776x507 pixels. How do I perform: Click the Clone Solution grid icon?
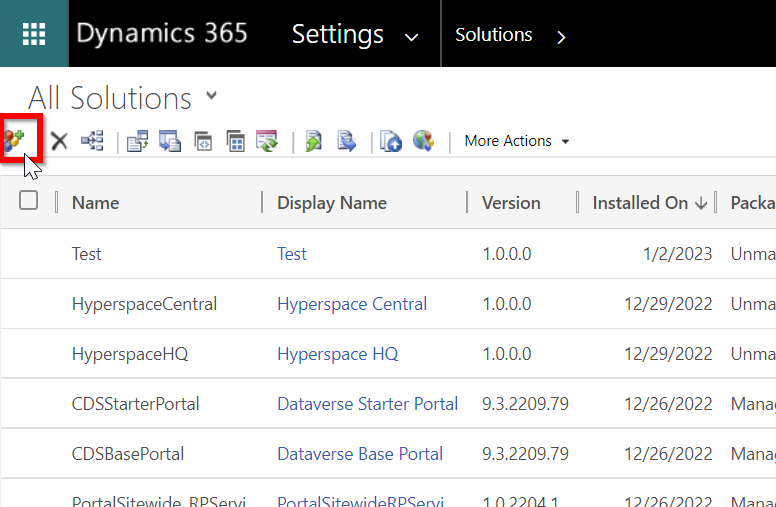236,141
